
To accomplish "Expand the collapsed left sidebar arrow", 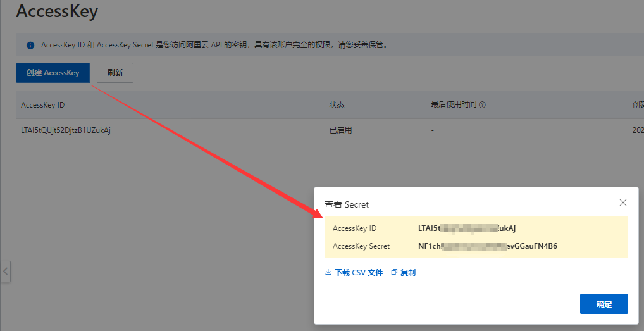I will tap(5, 271).
